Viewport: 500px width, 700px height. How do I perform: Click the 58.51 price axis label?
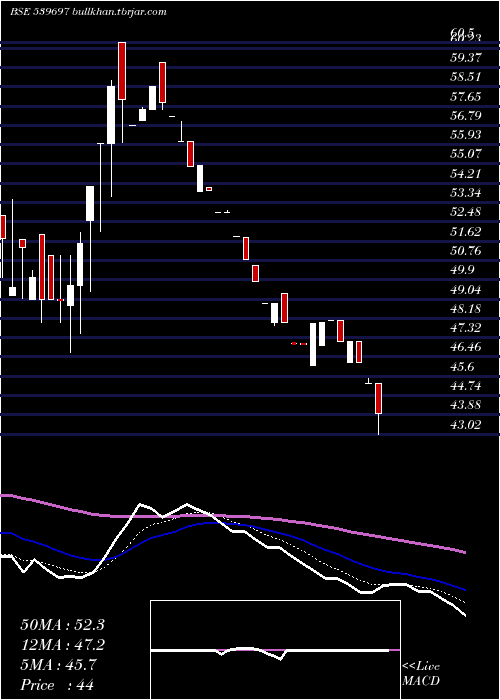pyautogui.click(x=465, y=77)
